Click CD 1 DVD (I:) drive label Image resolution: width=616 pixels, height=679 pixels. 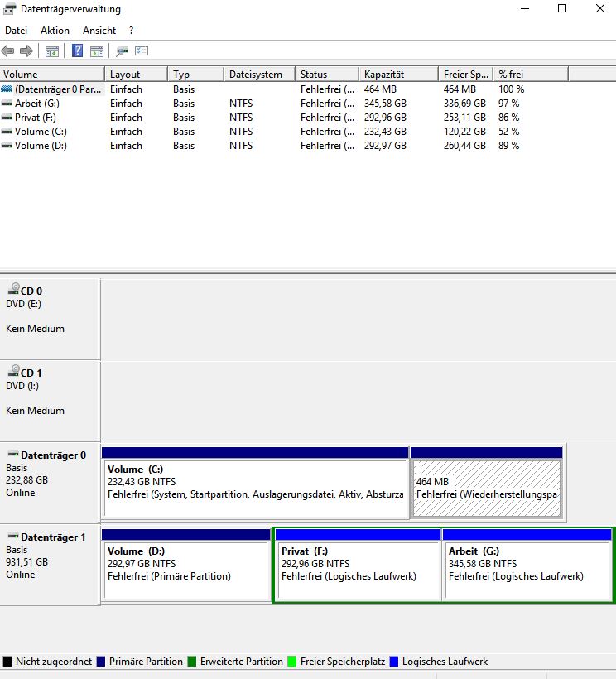51,401
